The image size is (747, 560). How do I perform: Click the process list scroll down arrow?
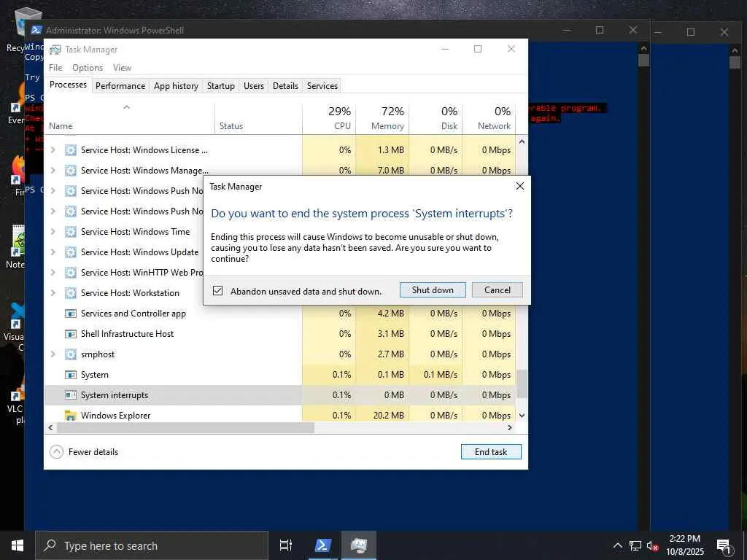pyautogui.click(x=522, y=416)
